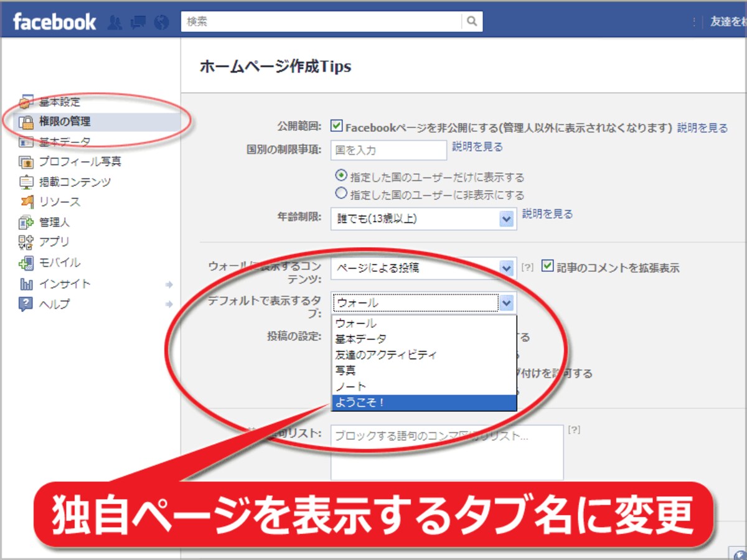Open the ページによる投稿 dropdown

(x=423, y=268)
